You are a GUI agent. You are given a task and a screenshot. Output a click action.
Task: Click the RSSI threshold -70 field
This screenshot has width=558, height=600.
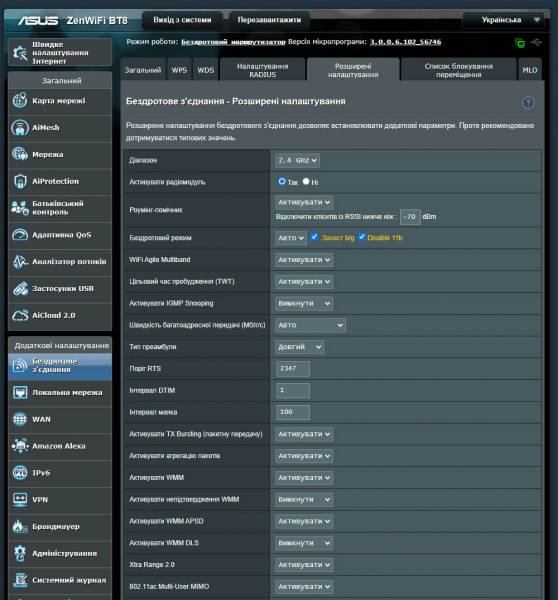click(410, 217)
